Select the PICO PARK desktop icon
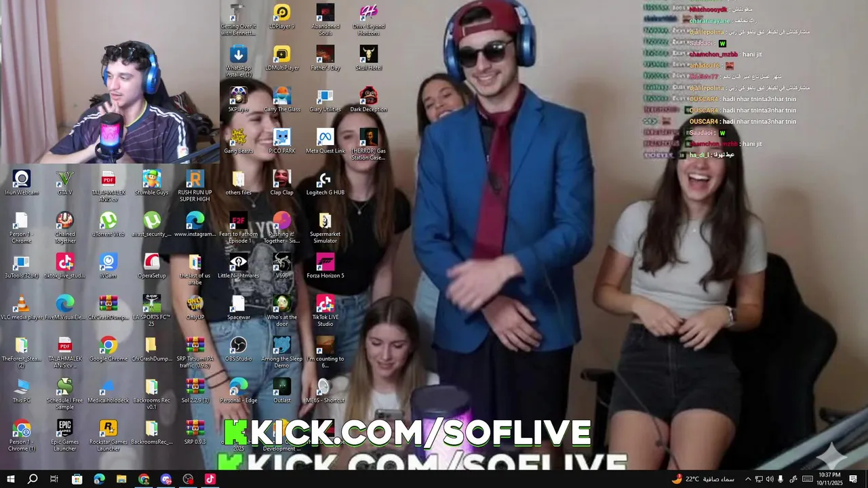 click(x=281, y=142)
